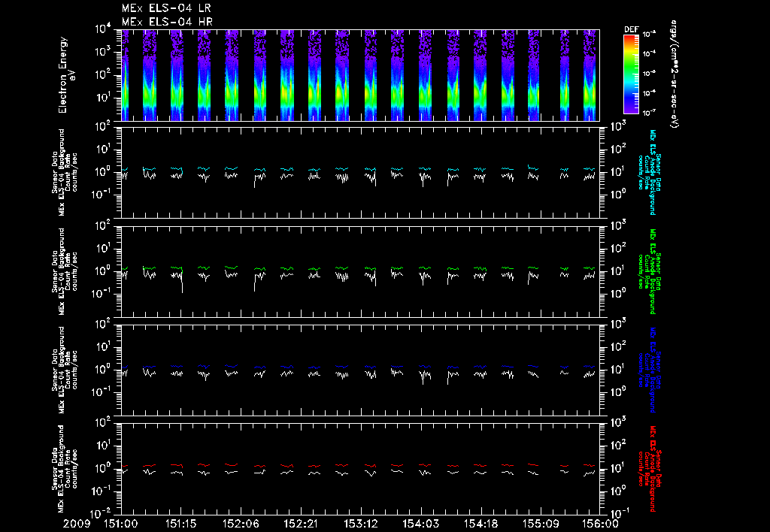This screenshot has width=770, height=532.
Task: Click the 10^-7 tick on DEF color bar
Action: pos(649,113)
